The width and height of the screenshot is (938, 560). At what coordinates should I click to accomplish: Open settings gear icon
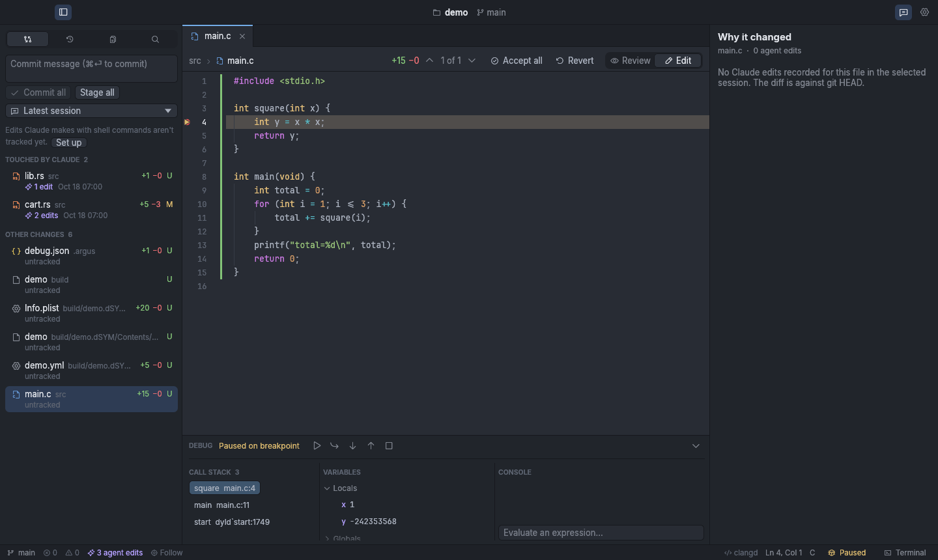924,12
